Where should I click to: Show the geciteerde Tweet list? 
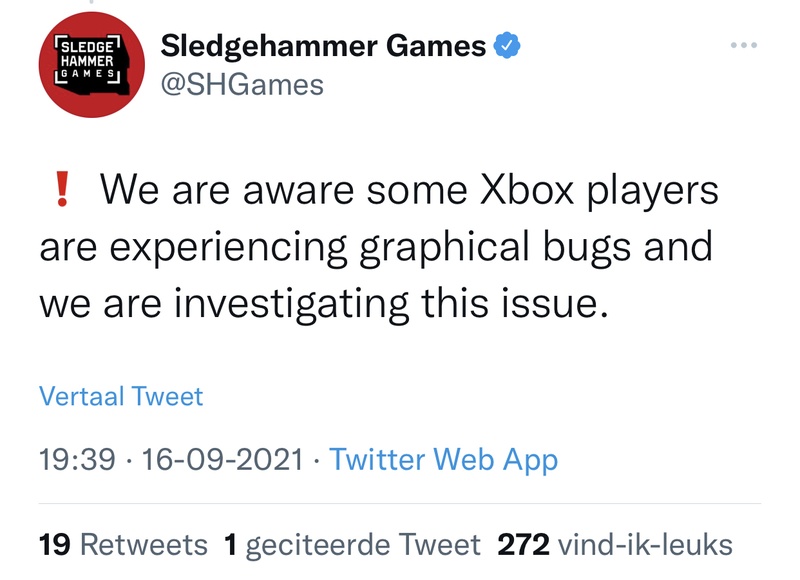tap(363, 545)
